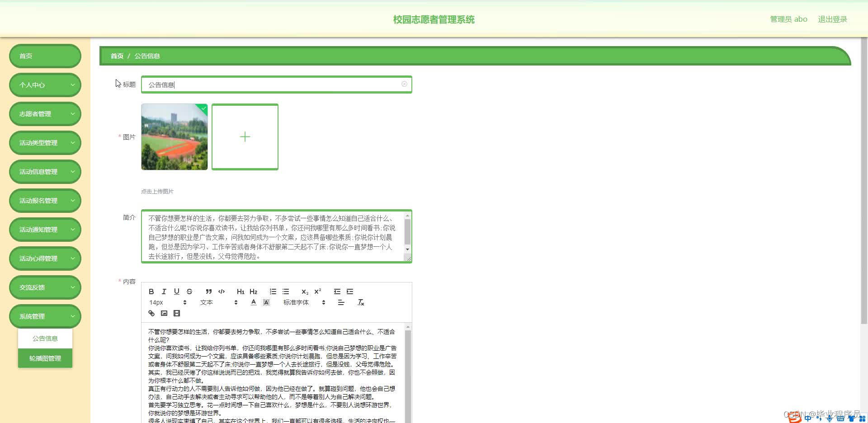Open the input method toolbox grid icon

tap(862, 418)
